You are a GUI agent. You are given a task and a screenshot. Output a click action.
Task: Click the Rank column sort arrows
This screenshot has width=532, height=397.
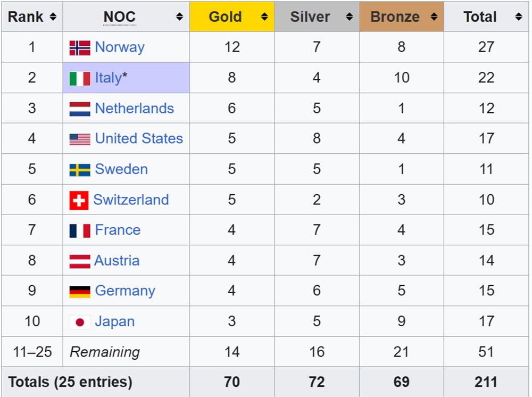pyautogui.click(x=53, y=16)
